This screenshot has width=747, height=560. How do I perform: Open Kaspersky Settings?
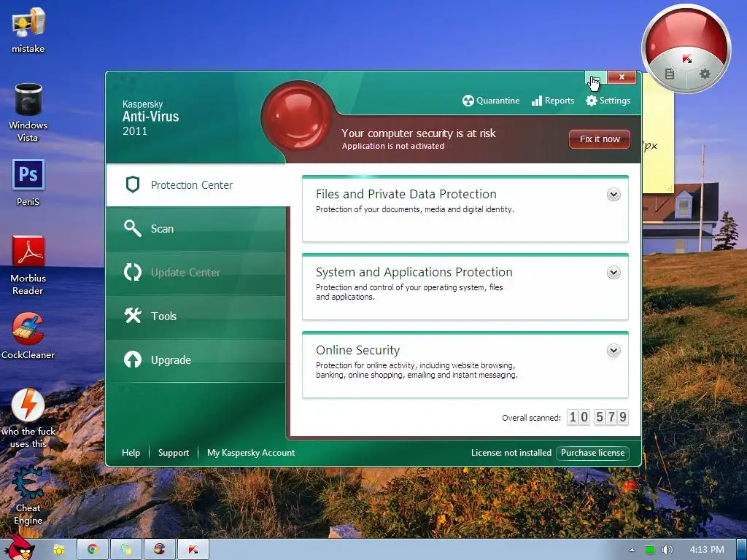pos(608,101)
